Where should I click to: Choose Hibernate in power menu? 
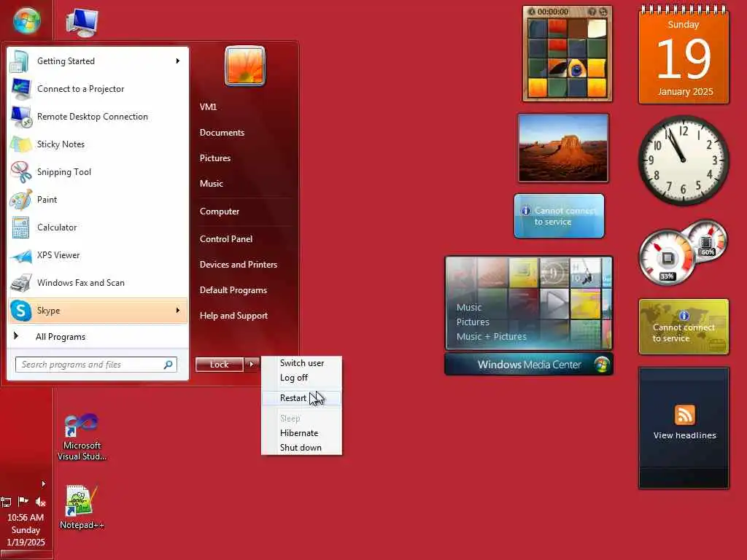(301, 433)
